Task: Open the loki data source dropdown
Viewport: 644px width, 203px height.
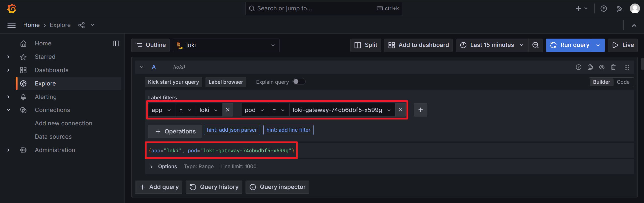Action: (226, 45)
